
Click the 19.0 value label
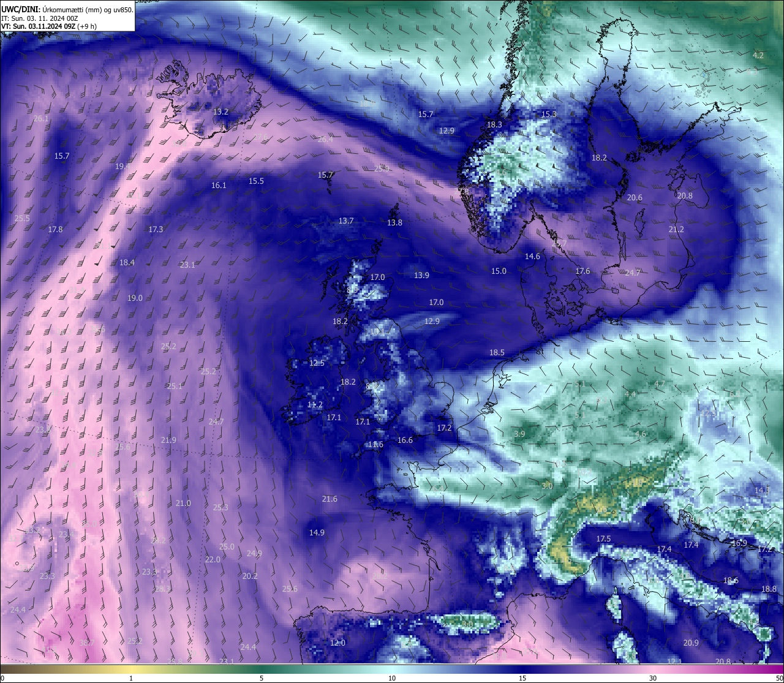coord(135,298)
